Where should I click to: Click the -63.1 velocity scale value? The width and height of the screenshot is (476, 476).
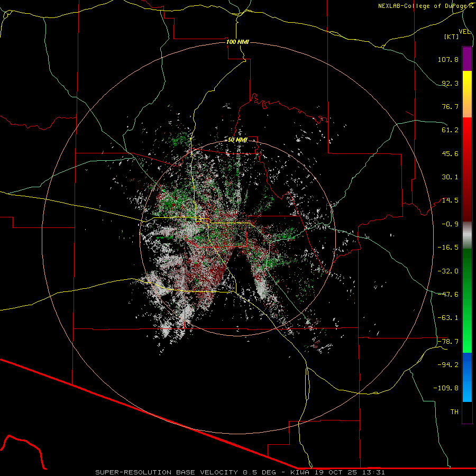tap(448, 318)
